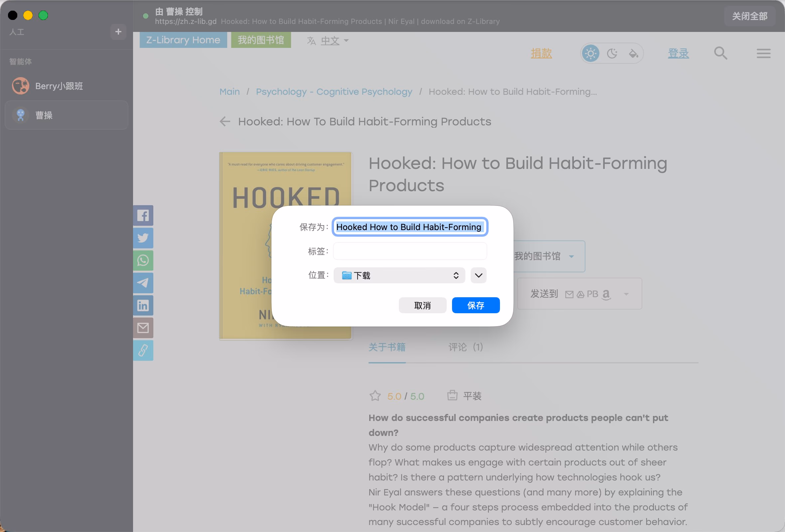Image resolution: width=785 pixels, height=532 pixels.
Task: Share the book on LinkedIn
Action: tap(143, 306)
